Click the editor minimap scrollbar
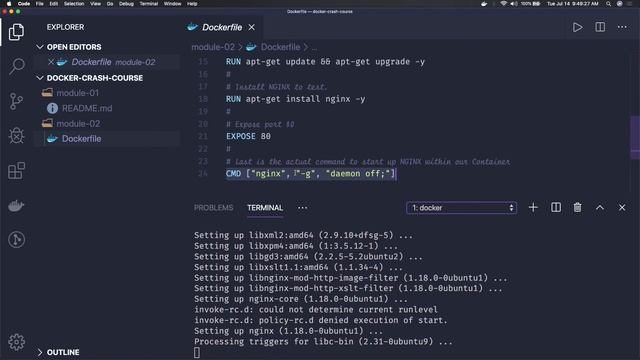Image resolution: width=640 pixels, height=360 pixels. [x=635, y=137]
